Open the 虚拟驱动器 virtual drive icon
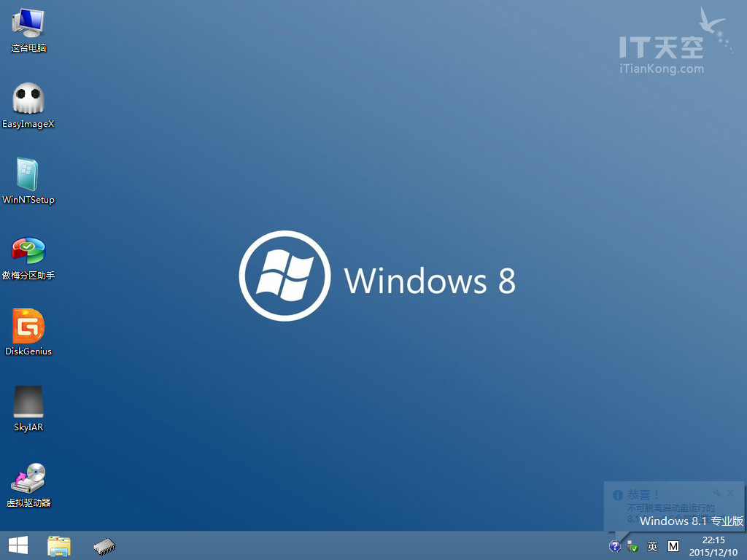Screen dimensions: 747x560 28,485
